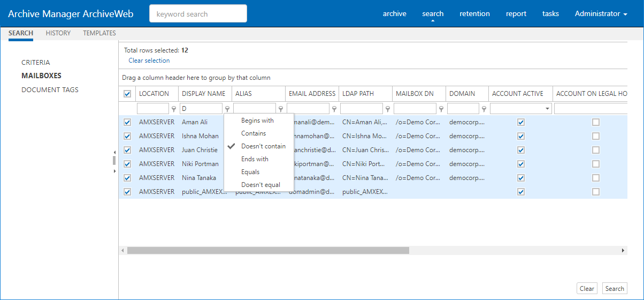This screenshot has width=644, height=300.
Task: Expand the Administrator user menu
Action: point(601,14)
